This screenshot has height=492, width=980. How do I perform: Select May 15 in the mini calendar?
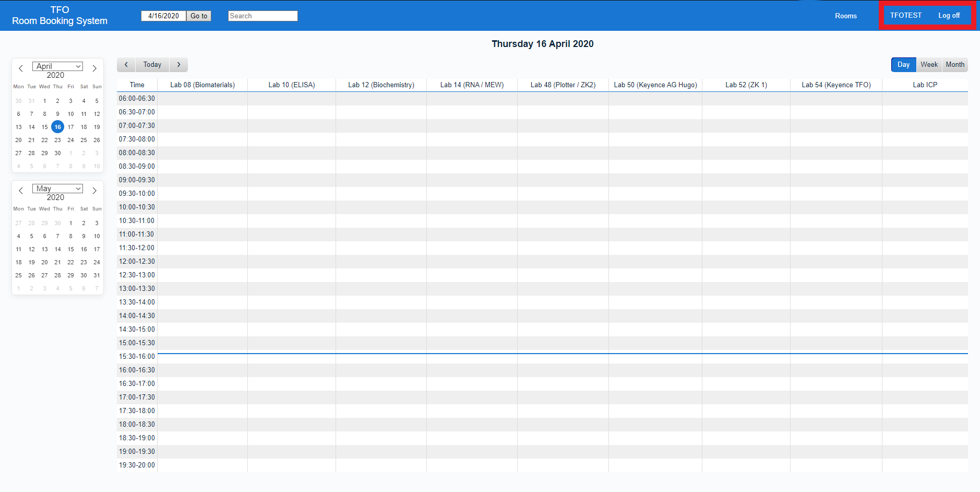coord(70,249)
